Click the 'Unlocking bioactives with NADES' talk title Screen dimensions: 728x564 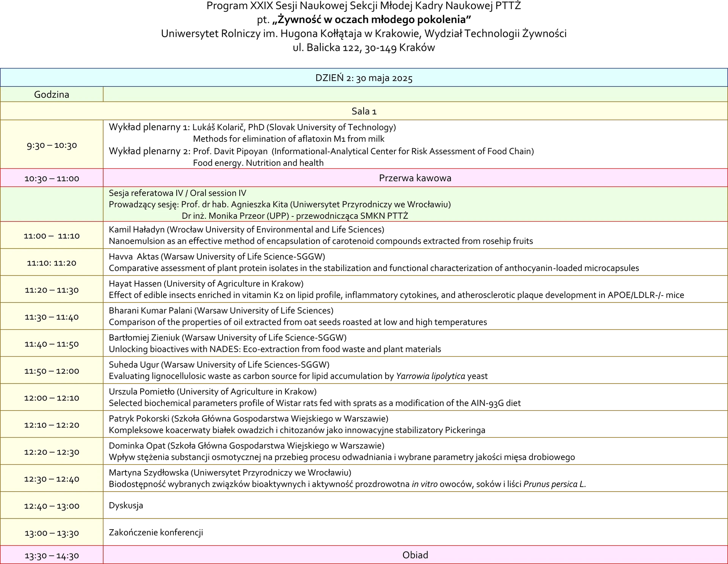pyautogui.click(x=275, y=349)
